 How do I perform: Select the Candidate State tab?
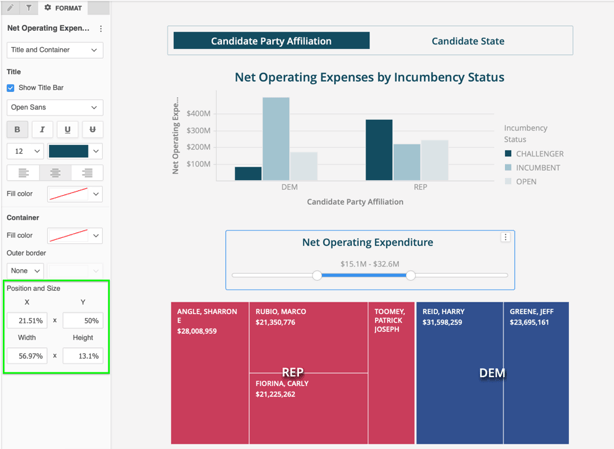[468, 41]
